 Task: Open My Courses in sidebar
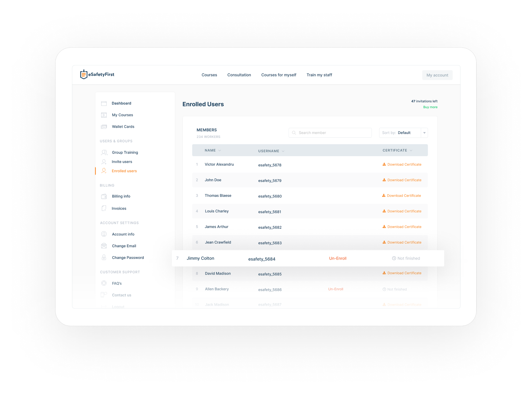[x=123, y=115]
